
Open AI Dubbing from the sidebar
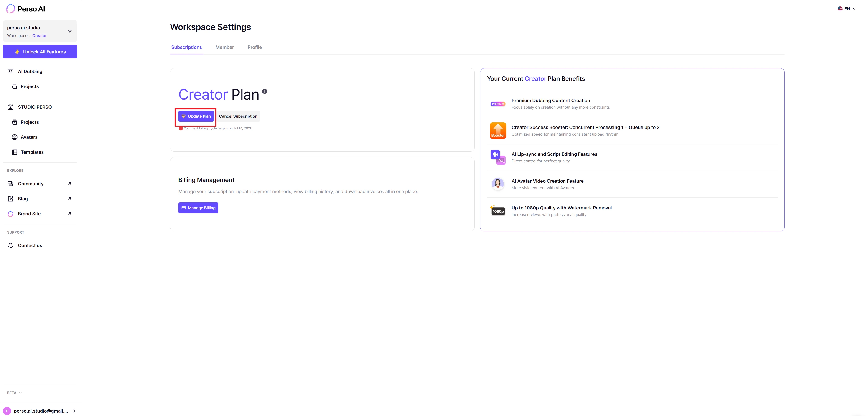point(30,71)
